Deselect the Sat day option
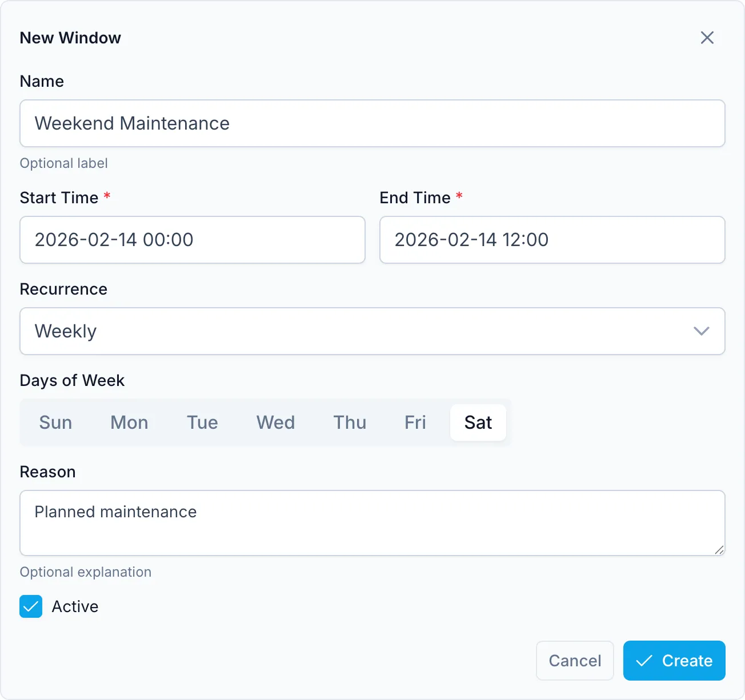The width and height of the screenshot is (745, 700). coord(478,423)
